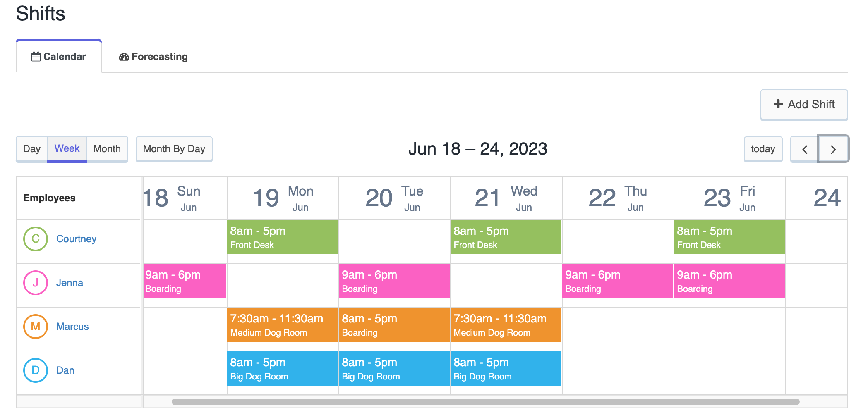Click Marcus's orange avatar circle
The height and width of the screenshot is (420, 868).
(x=36, y=327)
